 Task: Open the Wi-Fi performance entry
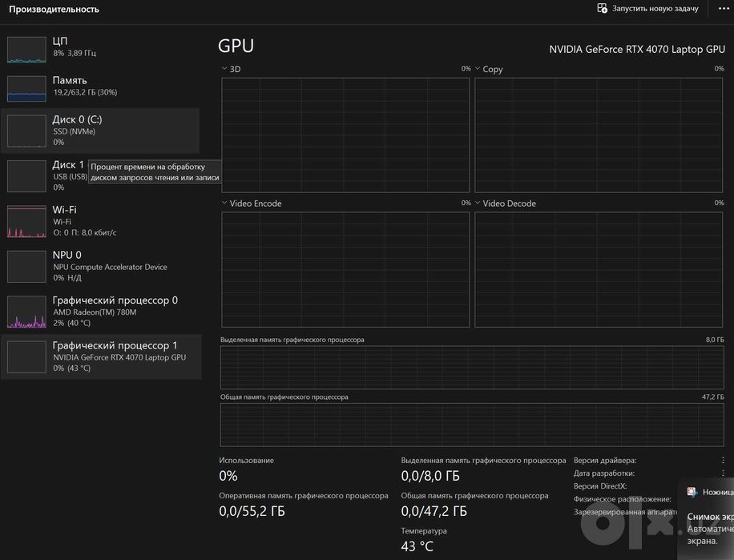(x=101, y=221)
